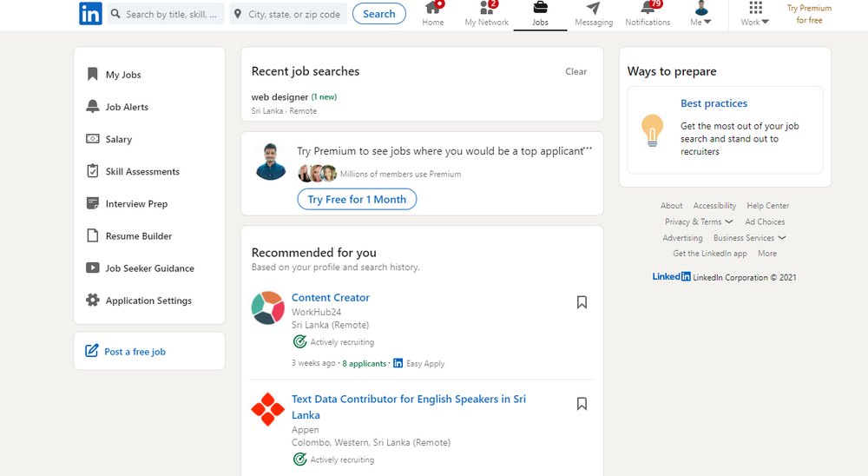Click the profile photo in Premium card
This screenshot has height=476, width=868.
pyautogui.click(x=271, y=162)
